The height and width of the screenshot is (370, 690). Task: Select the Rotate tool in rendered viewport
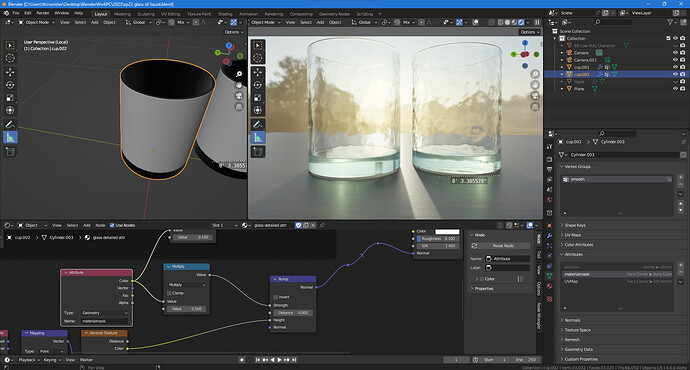[258, 85]
